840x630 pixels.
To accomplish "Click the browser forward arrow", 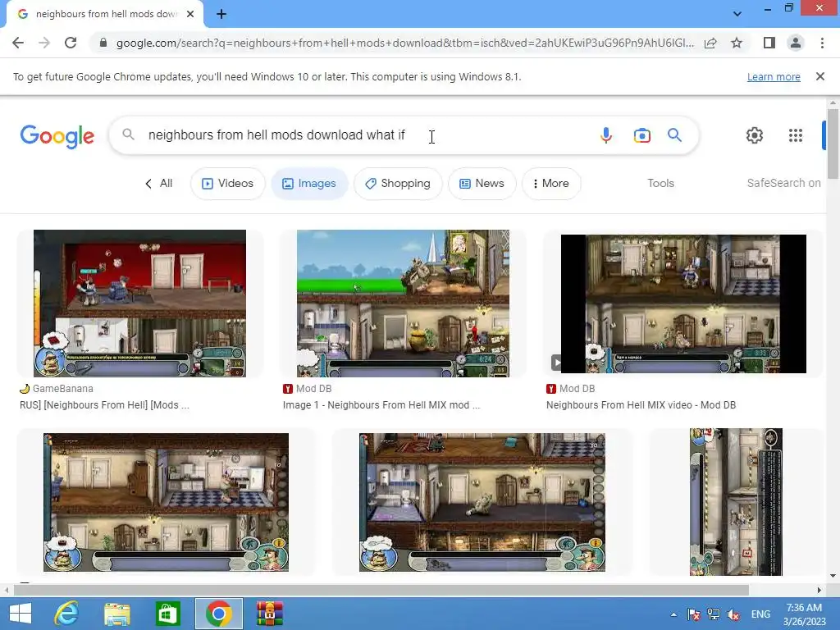I will [x=44, y=43].
